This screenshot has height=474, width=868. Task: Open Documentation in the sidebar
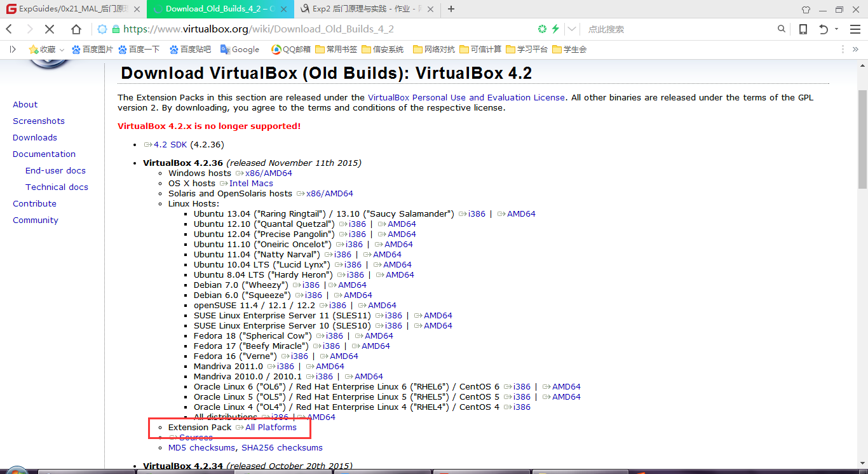44,154
